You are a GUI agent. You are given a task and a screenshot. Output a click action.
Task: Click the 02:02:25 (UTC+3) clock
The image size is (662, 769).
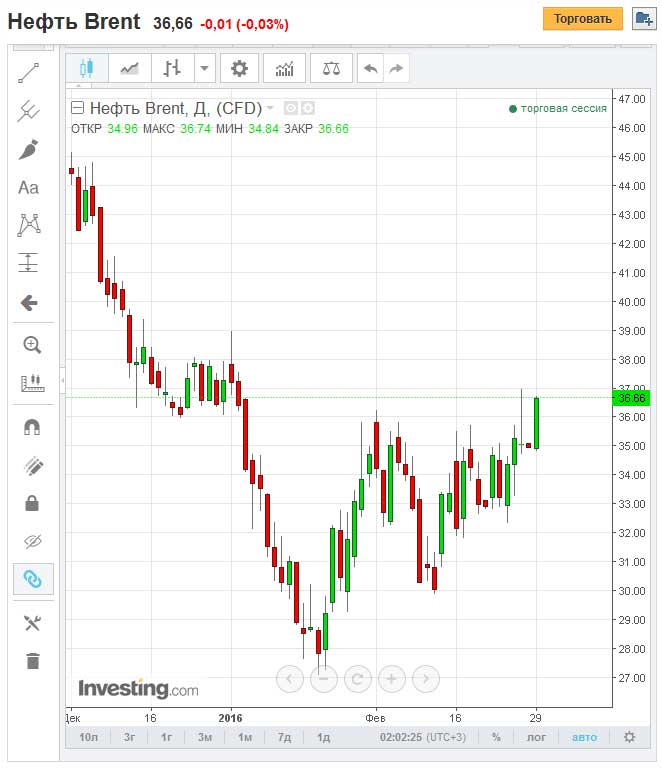click(x=423, y=737)
